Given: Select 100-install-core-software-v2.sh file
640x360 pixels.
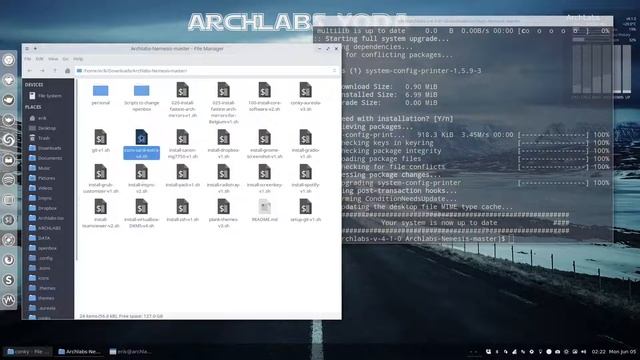Looking at the screenshot, I should 264,97.
